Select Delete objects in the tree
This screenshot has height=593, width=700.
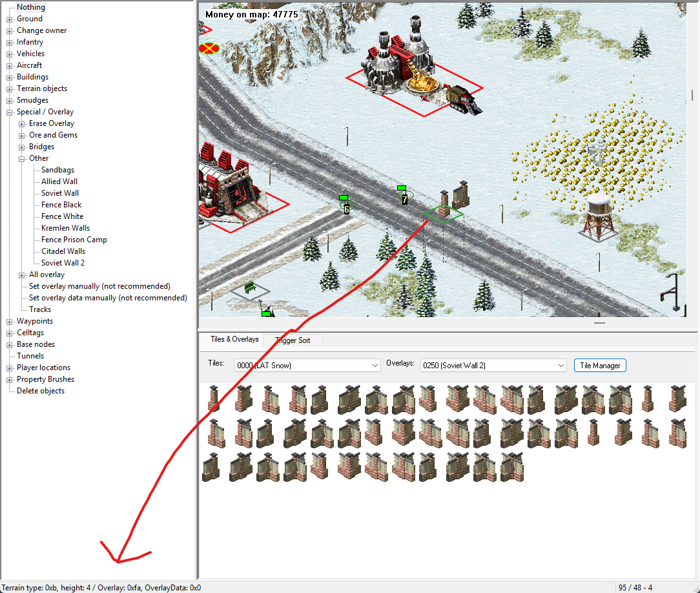41,391
